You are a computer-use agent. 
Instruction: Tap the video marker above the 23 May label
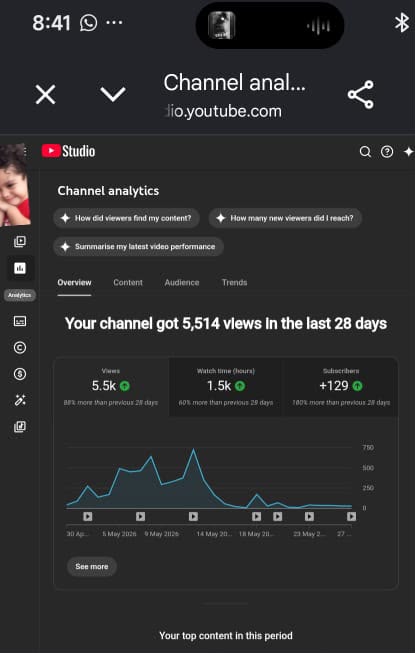(309, 516)
